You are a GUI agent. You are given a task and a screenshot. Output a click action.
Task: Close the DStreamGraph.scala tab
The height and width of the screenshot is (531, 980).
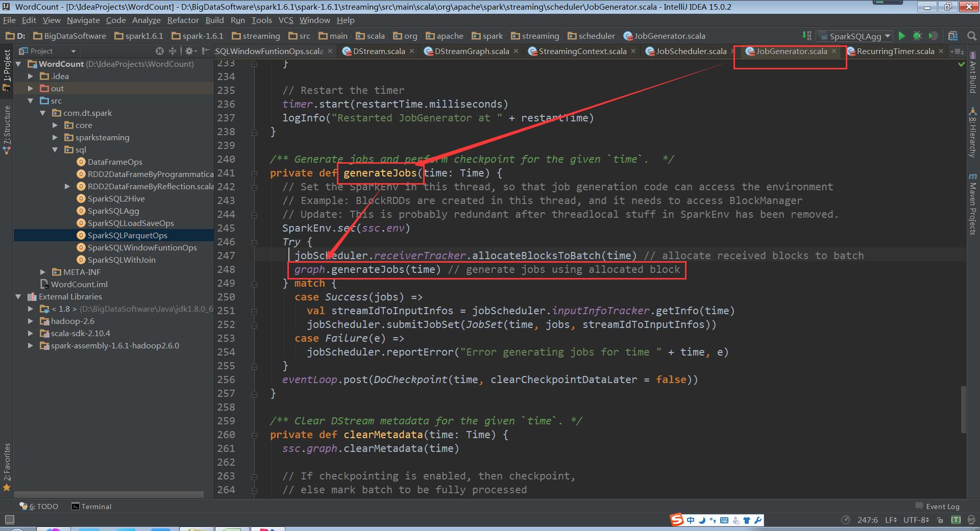coord(516,51)
